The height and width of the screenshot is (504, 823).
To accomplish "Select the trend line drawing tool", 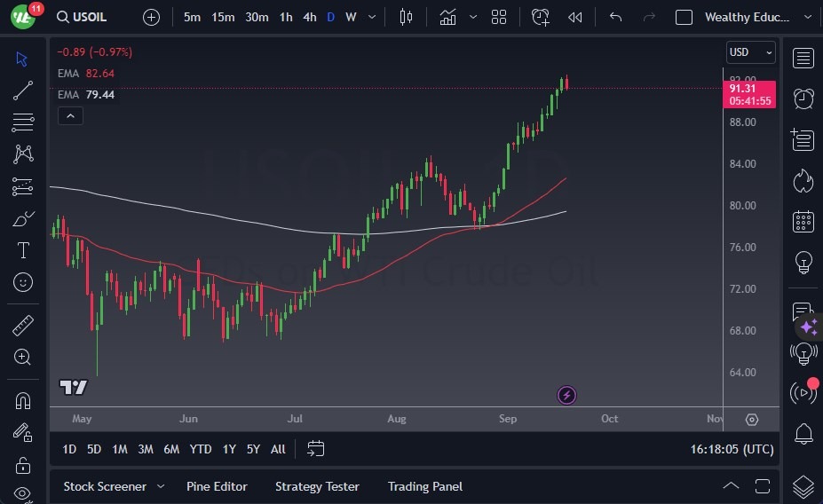I will point(23,90).
